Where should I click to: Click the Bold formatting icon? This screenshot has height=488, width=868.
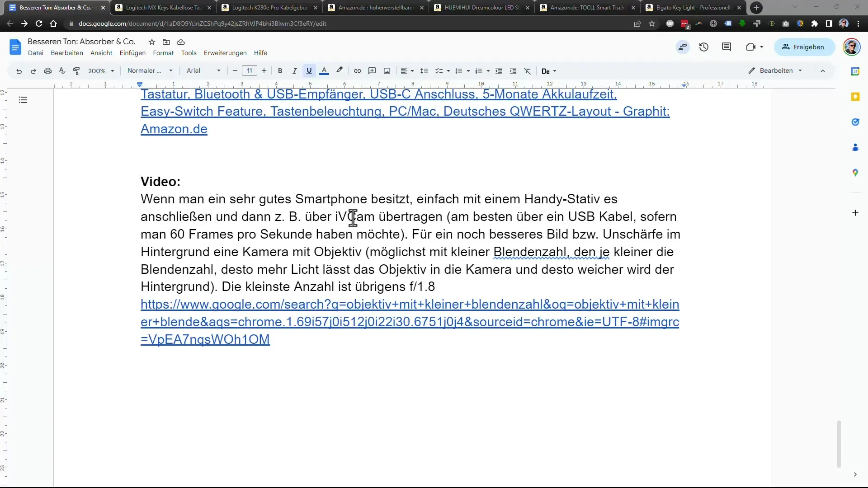tap(279, 71)
